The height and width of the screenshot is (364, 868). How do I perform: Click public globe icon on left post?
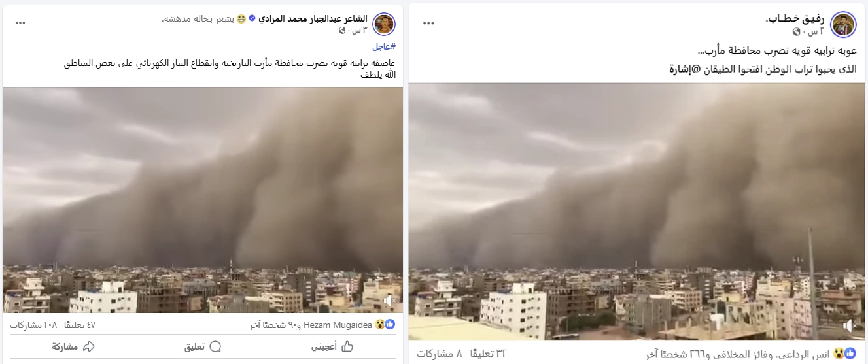(x=343, y=31)
